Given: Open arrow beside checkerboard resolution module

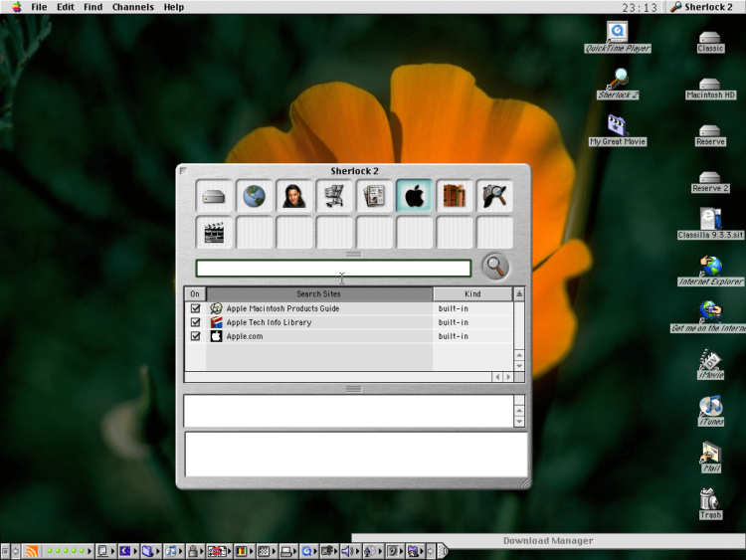Looking at the screenshot, I should pyautogui.click(x=274, y=551).
